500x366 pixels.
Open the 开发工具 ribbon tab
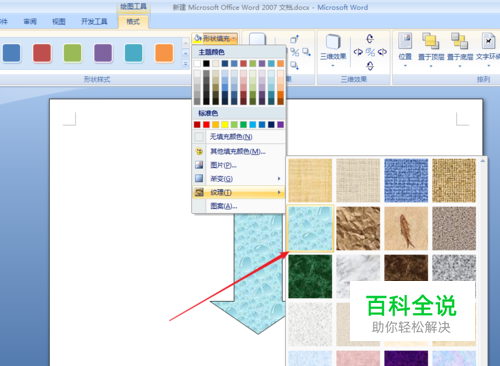pos(94,22)
